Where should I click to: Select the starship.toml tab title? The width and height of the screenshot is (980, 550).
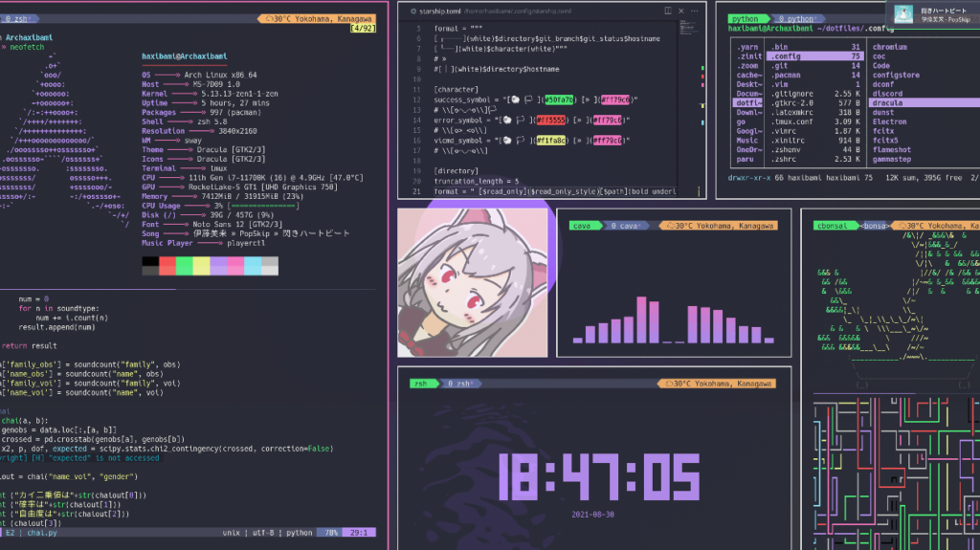440,11
